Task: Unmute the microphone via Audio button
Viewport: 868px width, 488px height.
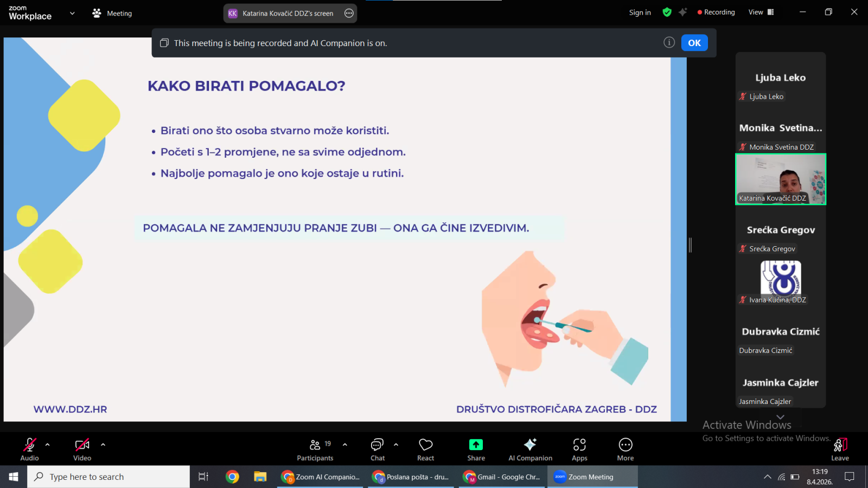Action: coord(30,450)
